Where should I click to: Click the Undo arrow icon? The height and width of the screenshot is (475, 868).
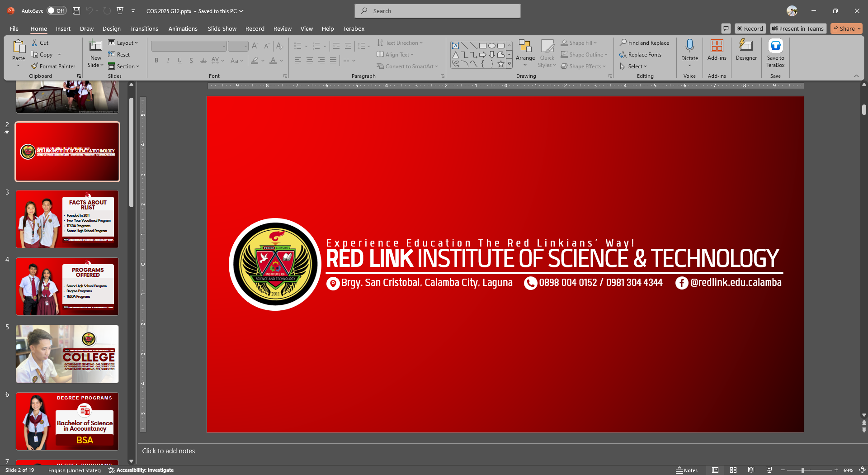90,11
